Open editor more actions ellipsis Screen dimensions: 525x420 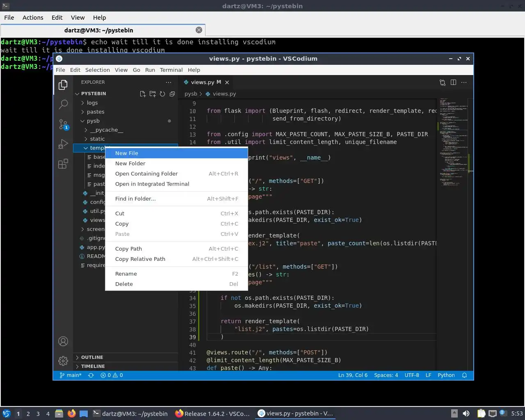[464, 82]
